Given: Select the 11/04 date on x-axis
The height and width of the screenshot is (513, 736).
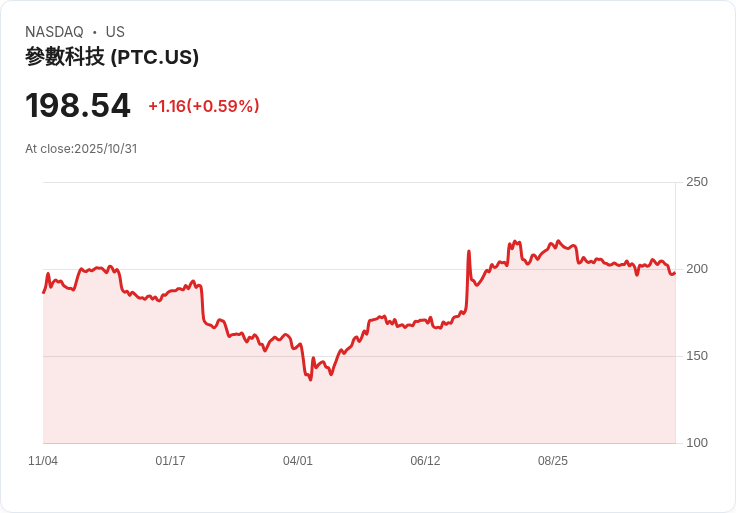Looking at the screenshot, I should tap(43, 461).
